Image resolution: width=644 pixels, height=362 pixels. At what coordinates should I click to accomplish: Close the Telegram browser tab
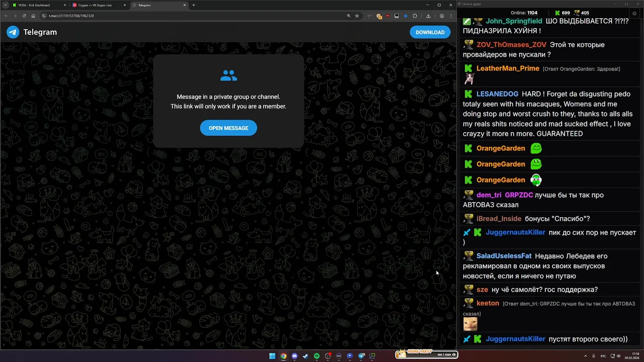pyautogui.click(x=185, y=5)
